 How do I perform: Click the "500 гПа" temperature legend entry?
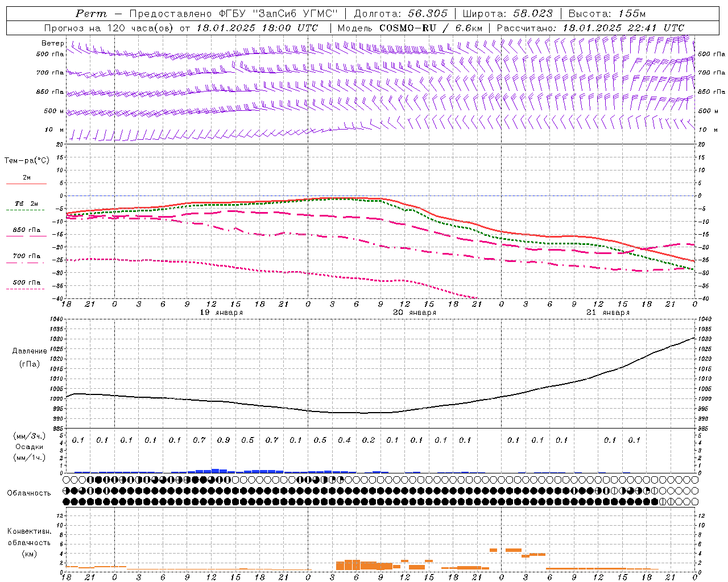point(27,282)
